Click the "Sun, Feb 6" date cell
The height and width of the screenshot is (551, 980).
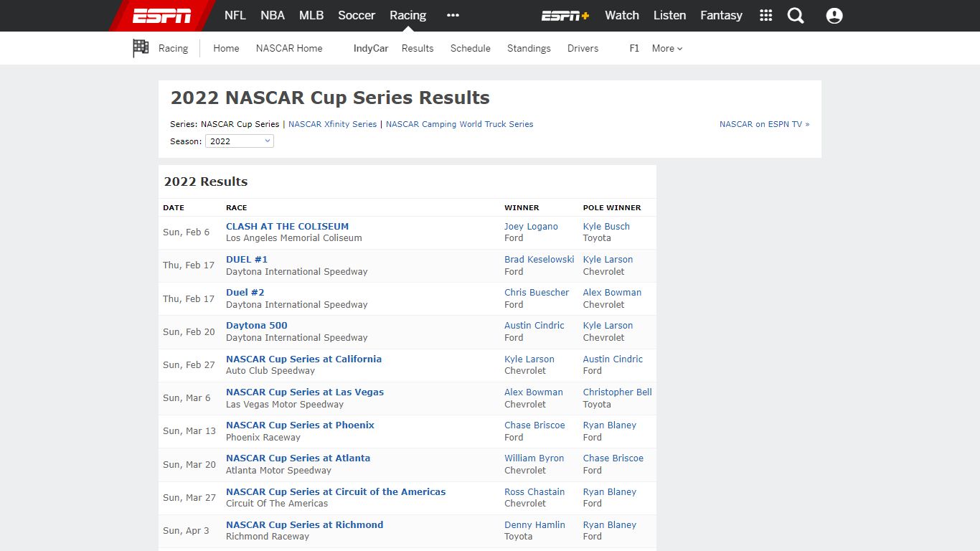pos(187,232)
